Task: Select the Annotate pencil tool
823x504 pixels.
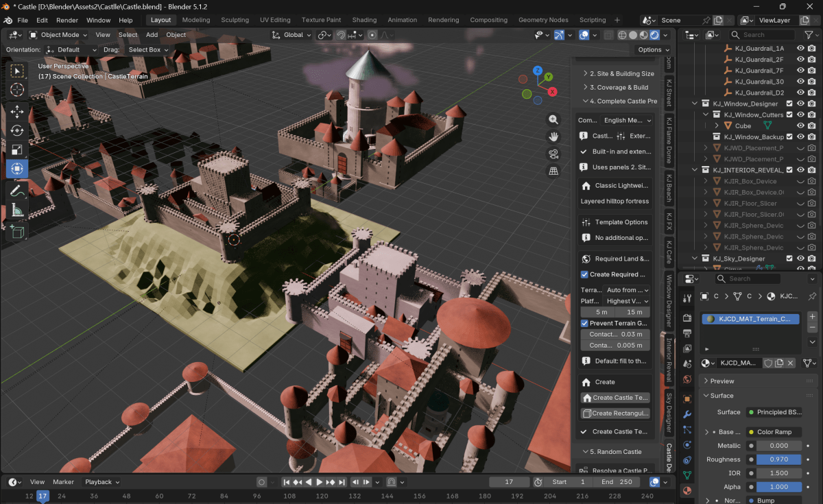Action: tap(17, 191)
